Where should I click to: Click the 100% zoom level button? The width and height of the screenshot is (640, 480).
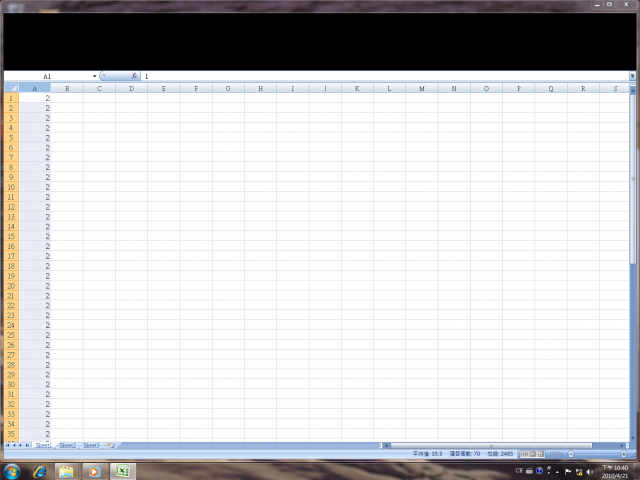[556, 454]
